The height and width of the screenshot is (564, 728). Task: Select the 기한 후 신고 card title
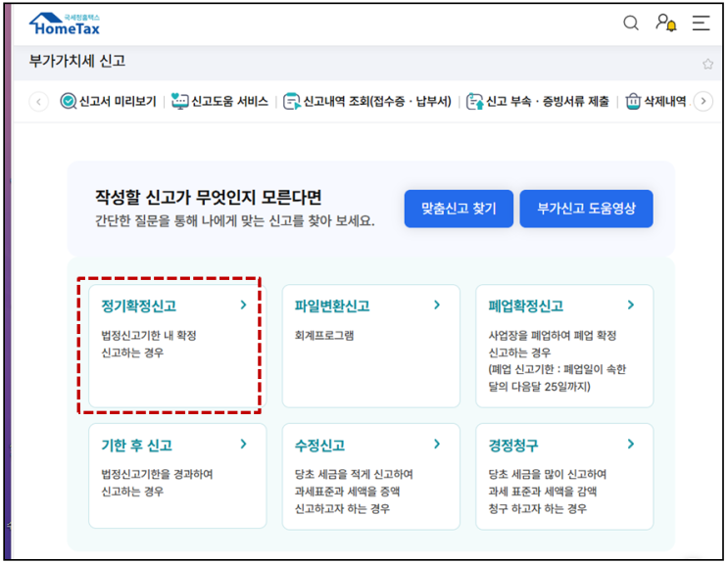(137, 446)
